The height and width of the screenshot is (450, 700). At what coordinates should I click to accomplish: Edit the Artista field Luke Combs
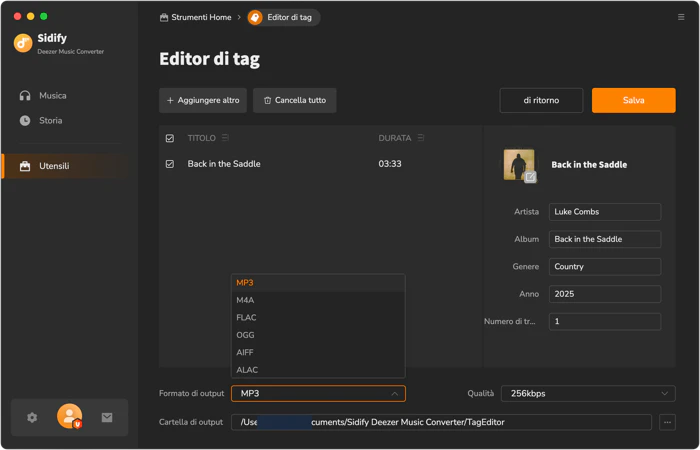(x=605, y=212)
